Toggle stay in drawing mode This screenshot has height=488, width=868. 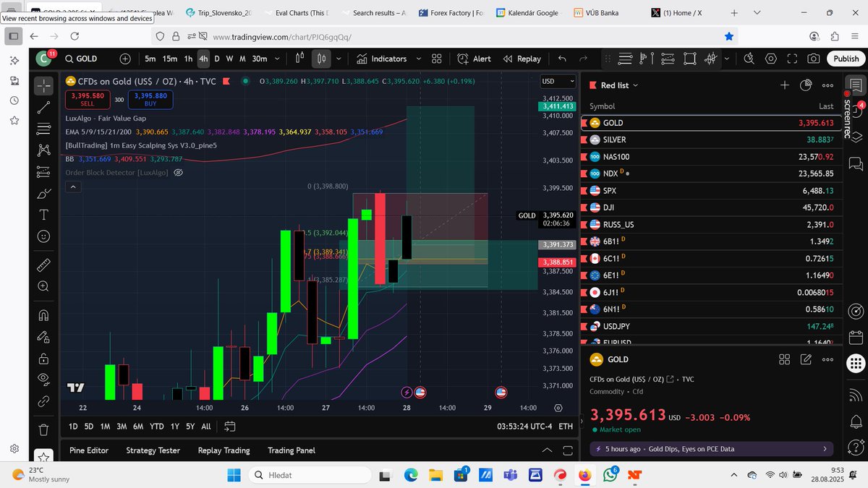44,337
